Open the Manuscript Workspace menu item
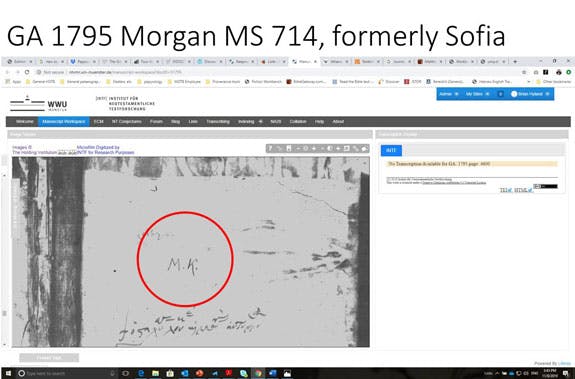The width and height of the screenshot is (575, 379). (64, 122)
